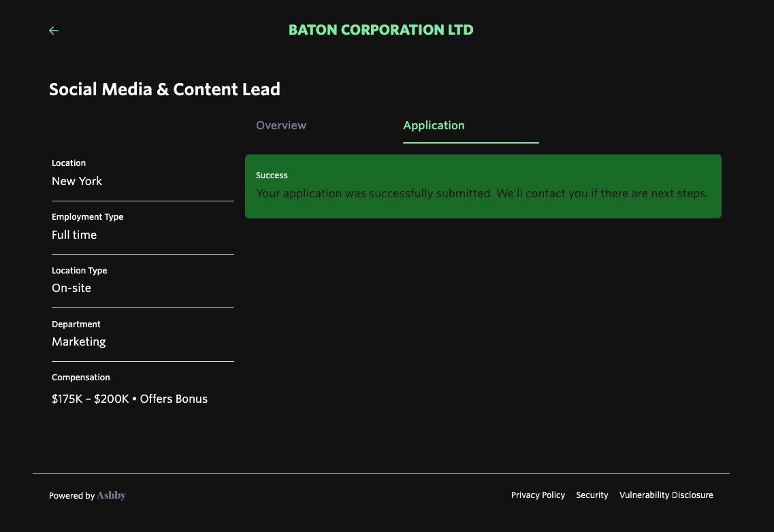Image resolution: width=774 pixels, height=532 pixels.
Task: Click the Location label
Action: pyautogui.click(x=69, y=163)
